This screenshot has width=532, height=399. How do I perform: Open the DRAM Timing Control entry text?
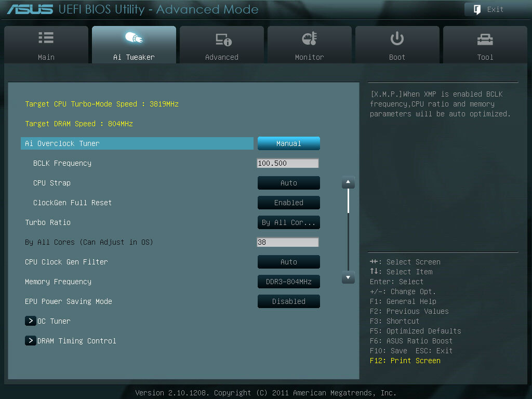point(77,341)
